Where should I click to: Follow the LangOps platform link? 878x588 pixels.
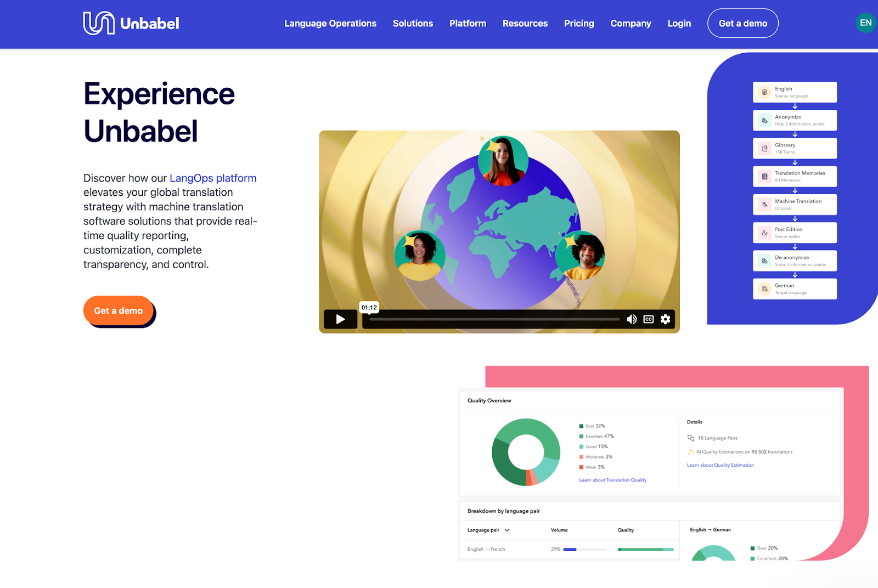coord(213,178)
